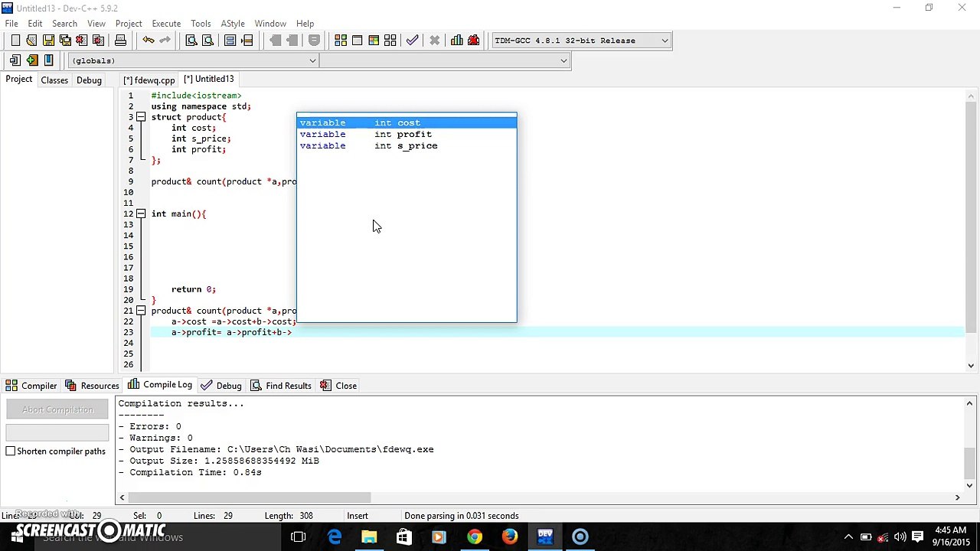Select 'int cost' in autocomplete list
Screen dimensions: 980x551
pyautogui.click(x=407, y=122)
